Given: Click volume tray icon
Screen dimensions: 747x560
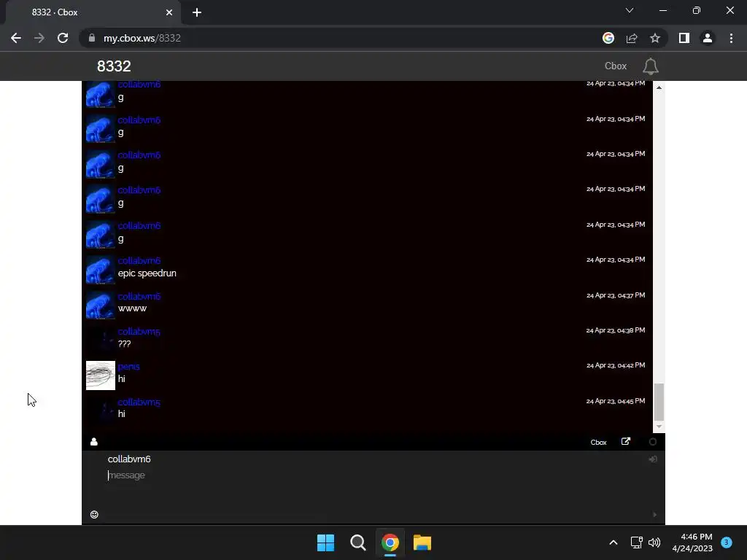Looking at the screenshot, I should point(654,542).
